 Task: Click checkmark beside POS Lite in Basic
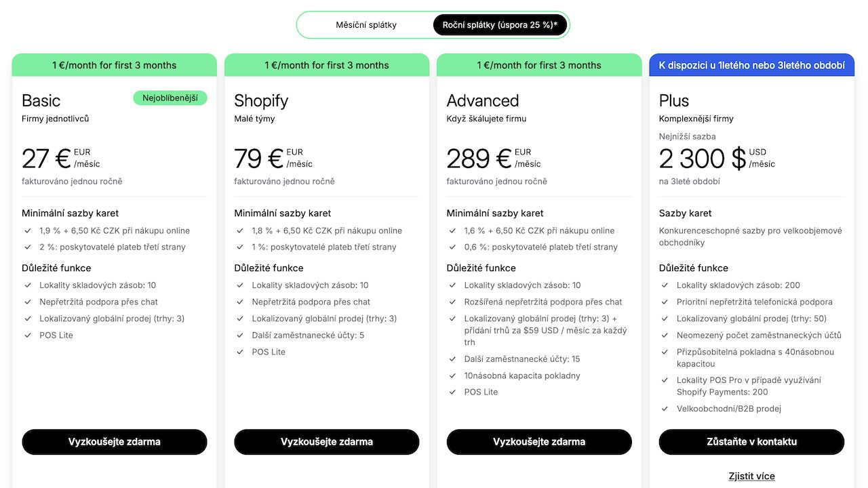click(28, 335)
